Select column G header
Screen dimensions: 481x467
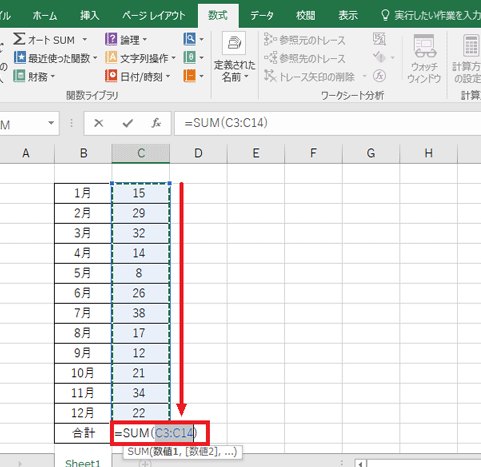(x=371, y=153)
